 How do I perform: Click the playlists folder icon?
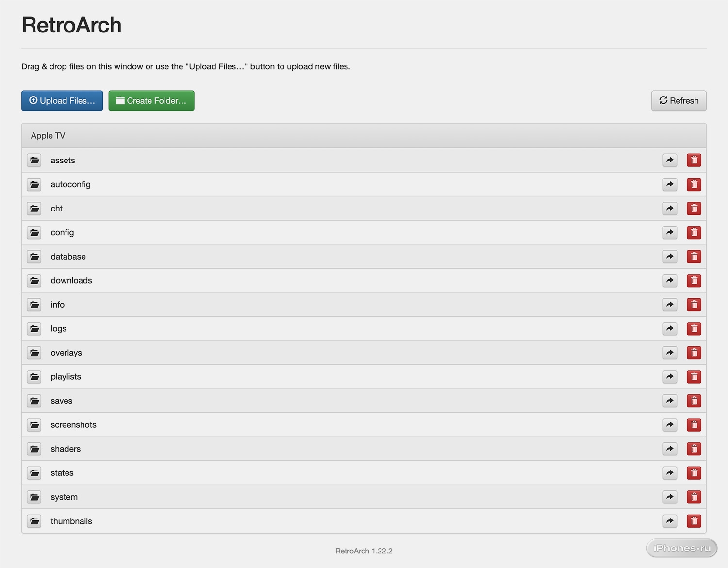[34, 377]
